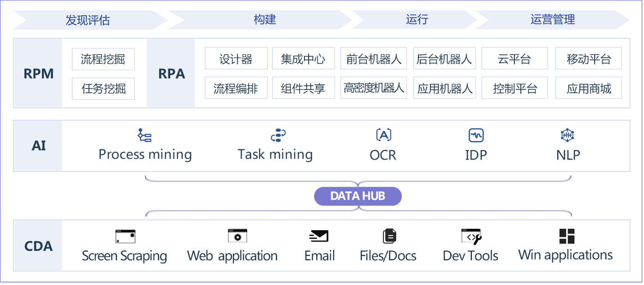The height and width of the screenshot is (285, 644).
Task: Open the 应用商城 box
Action: 589,89
